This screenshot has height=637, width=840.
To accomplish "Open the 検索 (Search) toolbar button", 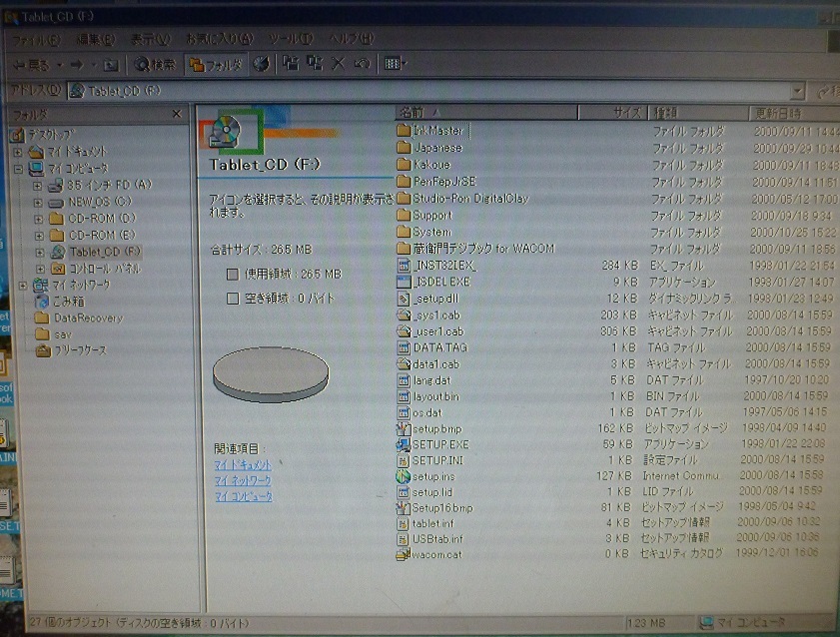I will [155, 65].
